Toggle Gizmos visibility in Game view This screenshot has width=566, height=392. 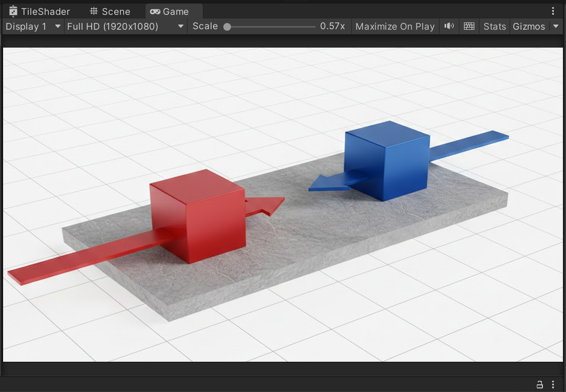coord(529,26)
